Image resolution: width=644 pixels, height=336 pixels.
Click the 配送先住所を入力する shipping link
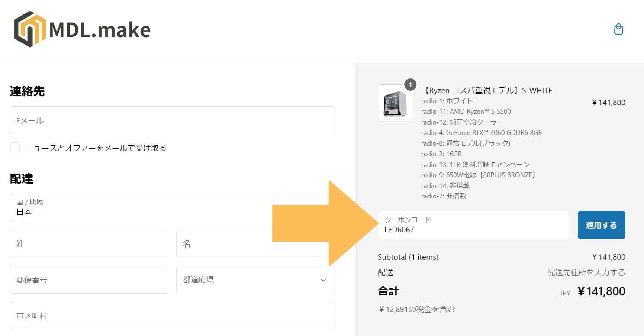point(586,272)
